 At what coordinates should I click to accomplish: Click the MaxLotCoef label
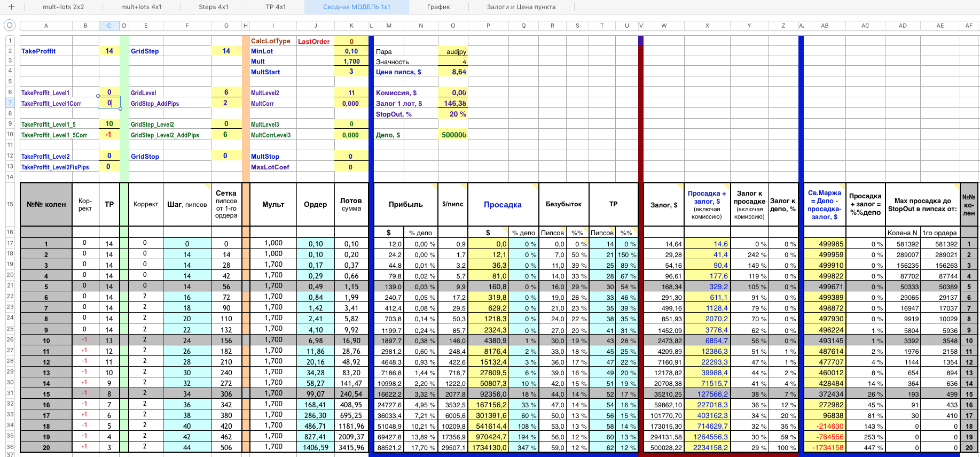[x=270, y=167]
